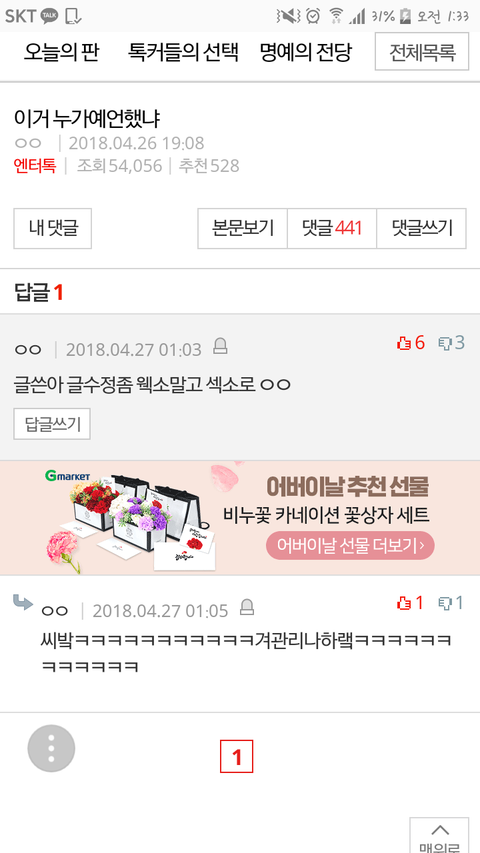Tap thumbs-up icon on first reply
480x853 pixels.
(x=404, y=343)
